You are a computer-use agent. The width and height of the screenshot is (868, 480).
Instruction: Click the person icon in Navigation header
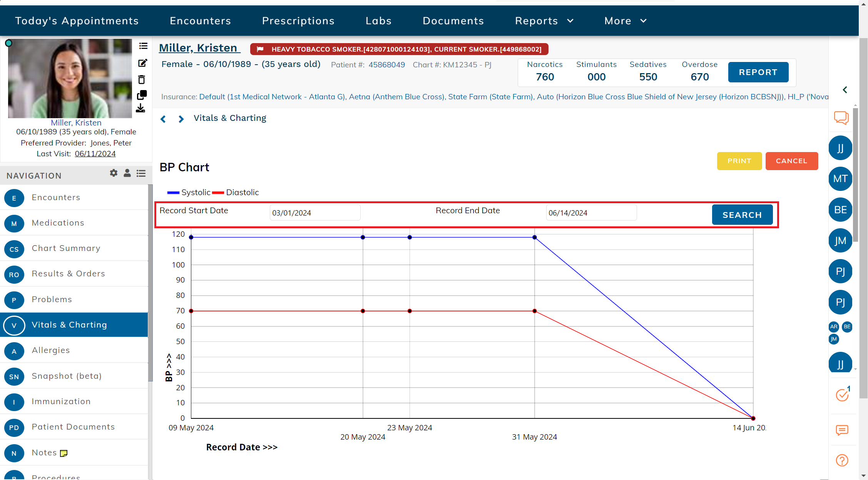coord(127,173)
